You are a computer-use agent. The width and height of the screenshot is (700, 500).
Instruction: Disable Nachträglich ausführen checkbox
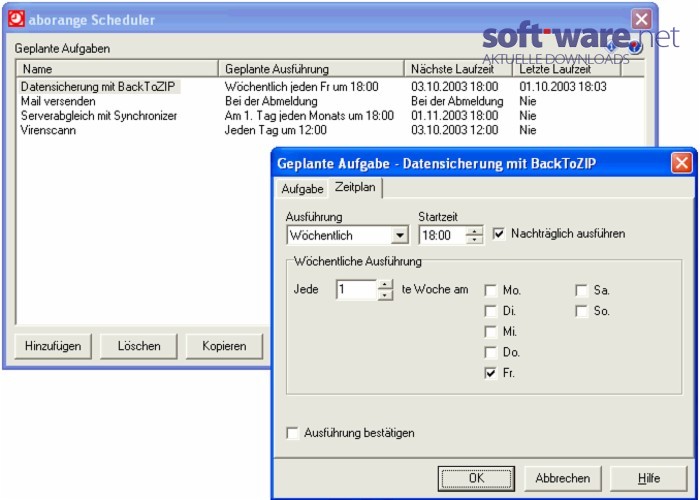499,234
